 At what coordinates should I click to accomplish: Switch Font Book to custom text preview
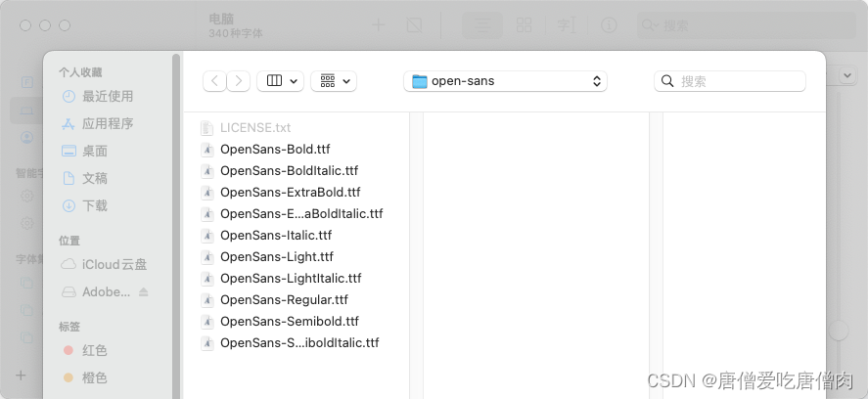[x=566, y=24]
